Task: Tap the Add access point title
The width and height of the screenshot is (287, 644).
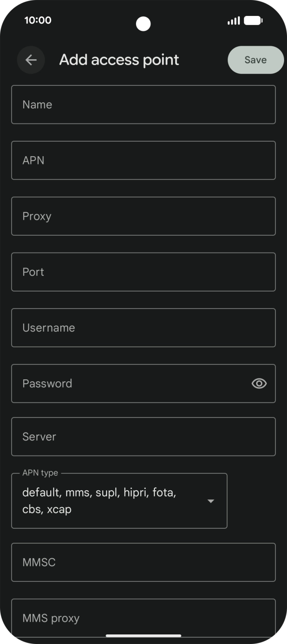Action: coord(119,60)
